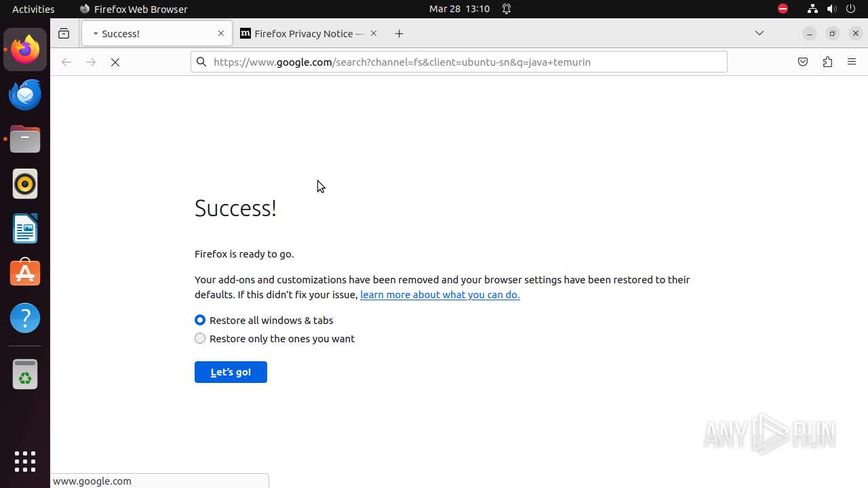
Task: Open the Files manager dock icon
Action: [x=25, y=139]
